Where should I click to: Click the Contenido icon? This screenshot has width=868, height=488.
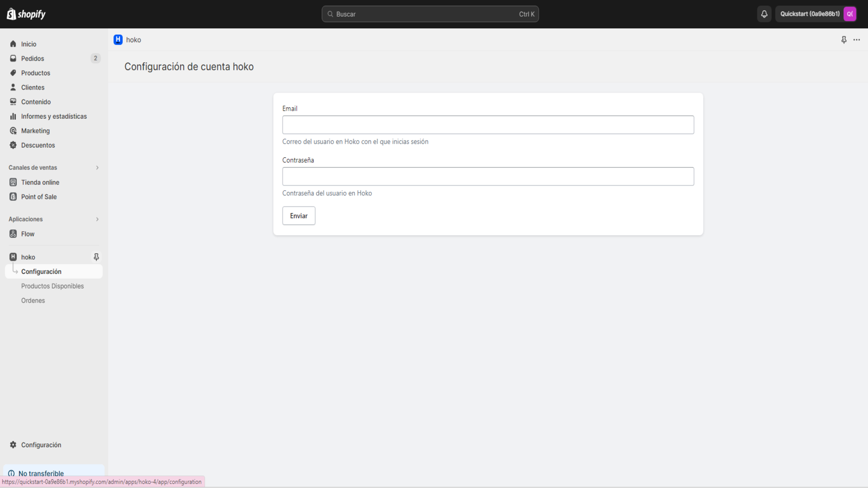pos(13,102)
